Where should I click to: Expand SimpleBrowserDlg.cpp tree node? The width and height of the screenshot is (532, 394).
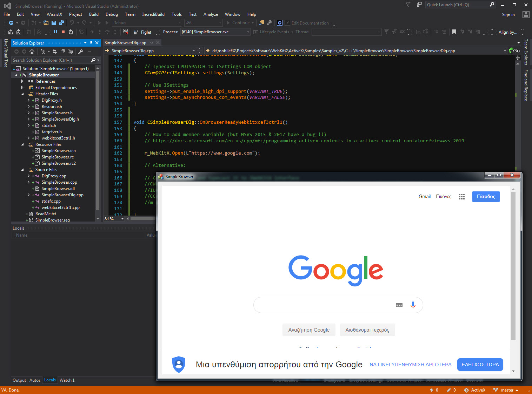(x=29, y=195)
